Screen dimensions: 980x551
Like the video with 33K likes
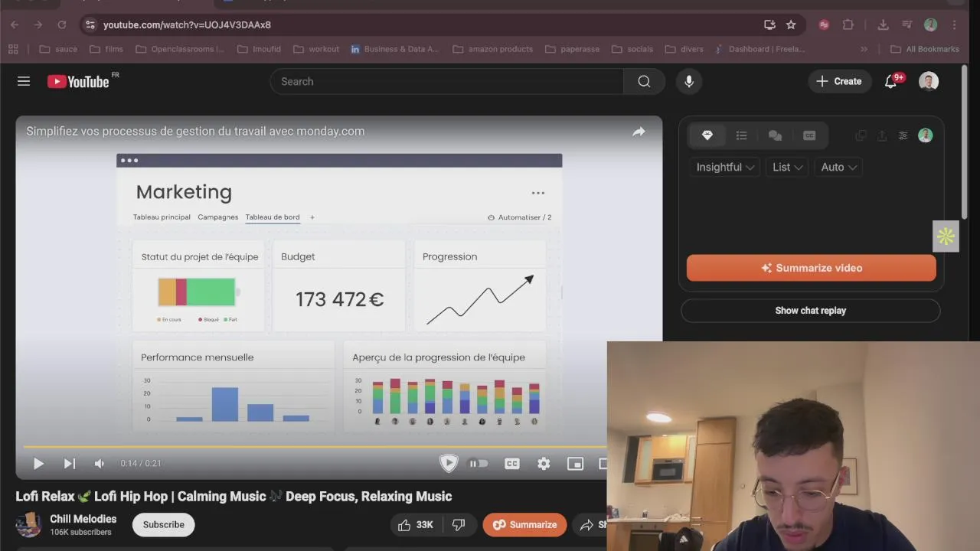point(416,524)
